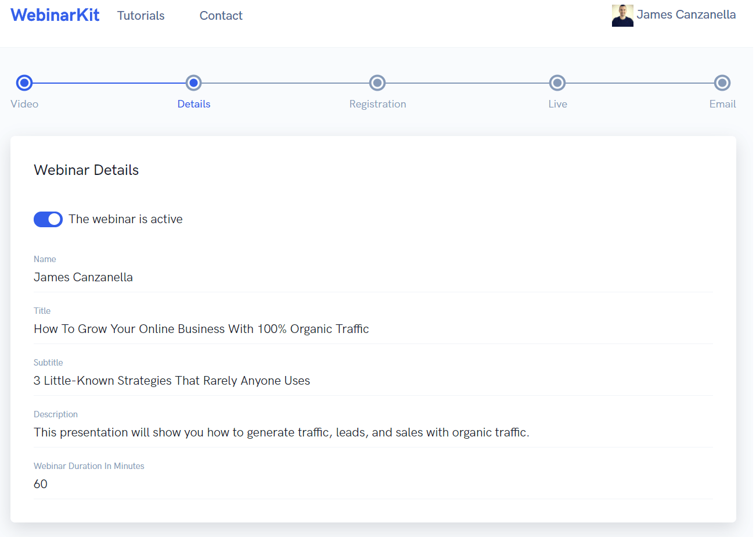Viewport: 756px width, 537px height.
Task: Click the Subtitle input field
Action: 373,381
